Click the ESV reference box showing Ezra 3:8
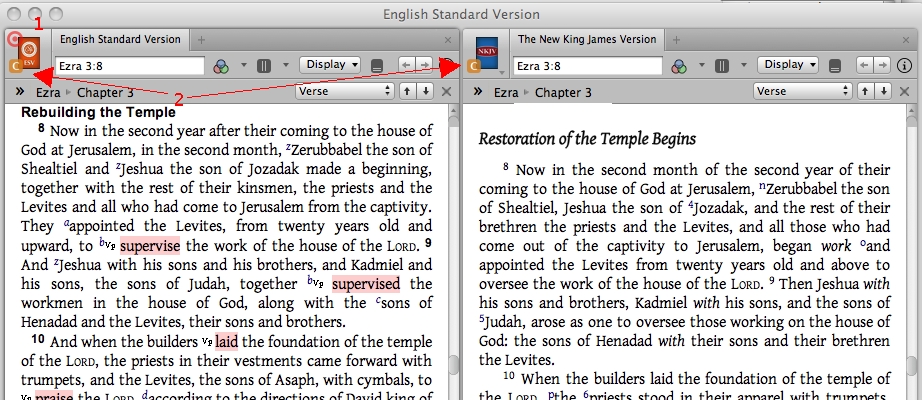The image size is (922, 400). [x=130, y=66]
